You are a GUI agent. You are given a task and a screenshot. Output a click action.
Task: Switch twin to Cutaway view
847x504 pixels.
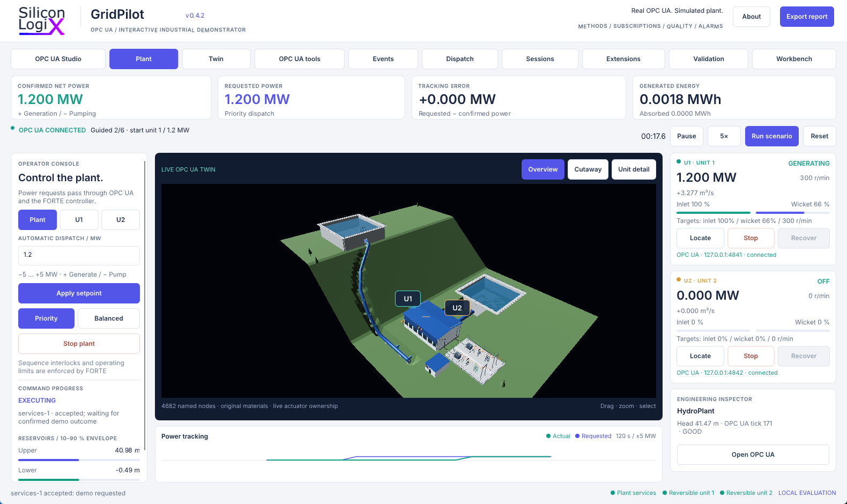point(588,169)
